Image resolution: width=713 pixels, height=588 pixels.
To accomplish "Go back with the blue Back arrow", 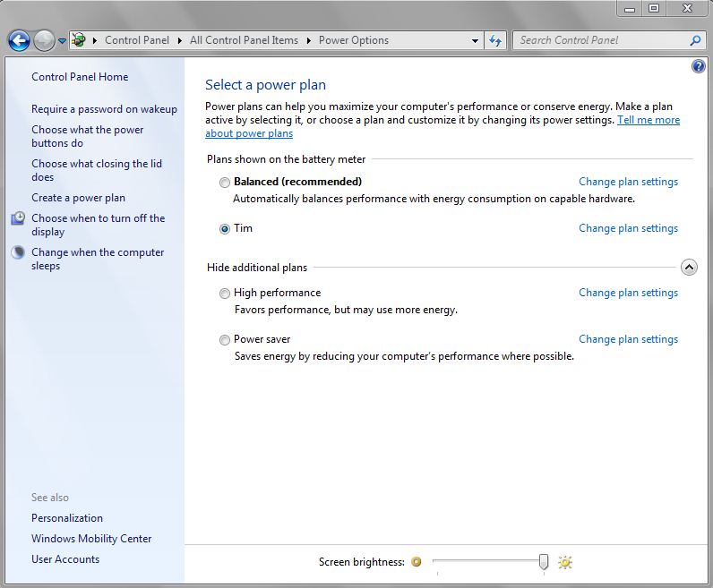I will click(19, 41).
